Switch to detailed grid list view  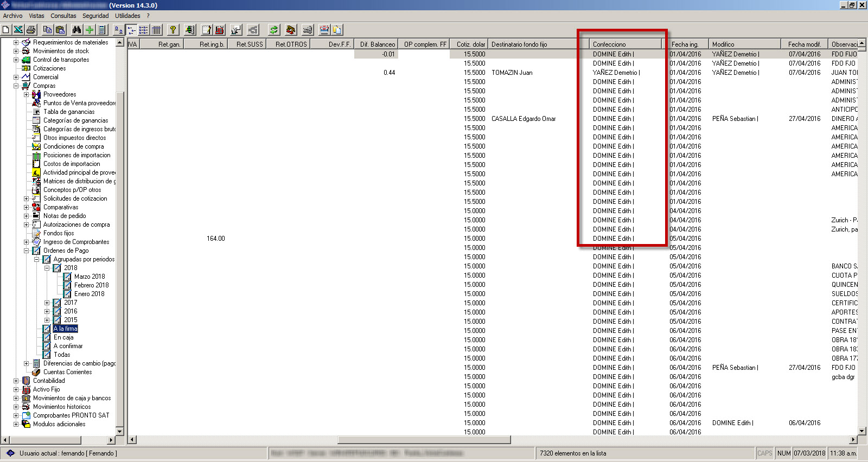pyautogui.click(x=157, y=30)
